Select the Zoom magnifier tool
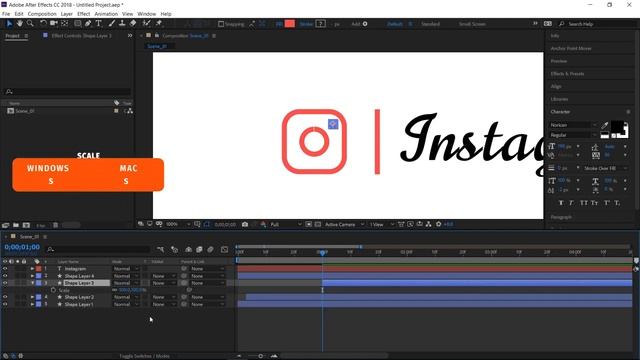This screenshot has width=640, height=360. (30, 24)
